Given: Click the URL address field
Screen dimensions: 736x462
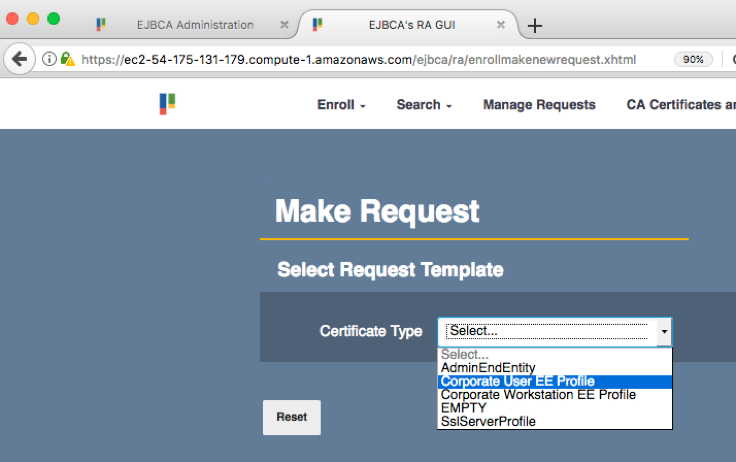Looking at the screenshot, I should coord(360,59).
